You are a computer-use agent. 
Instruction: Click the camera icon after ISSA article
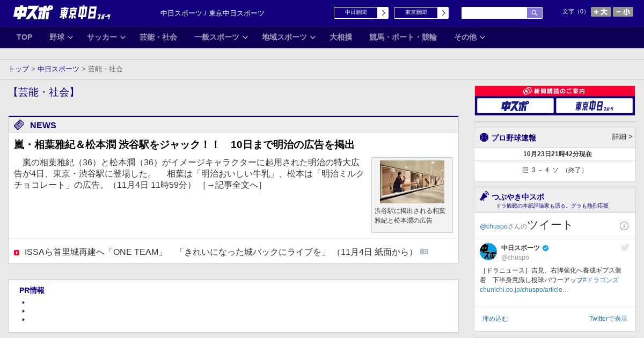point(425,252)
